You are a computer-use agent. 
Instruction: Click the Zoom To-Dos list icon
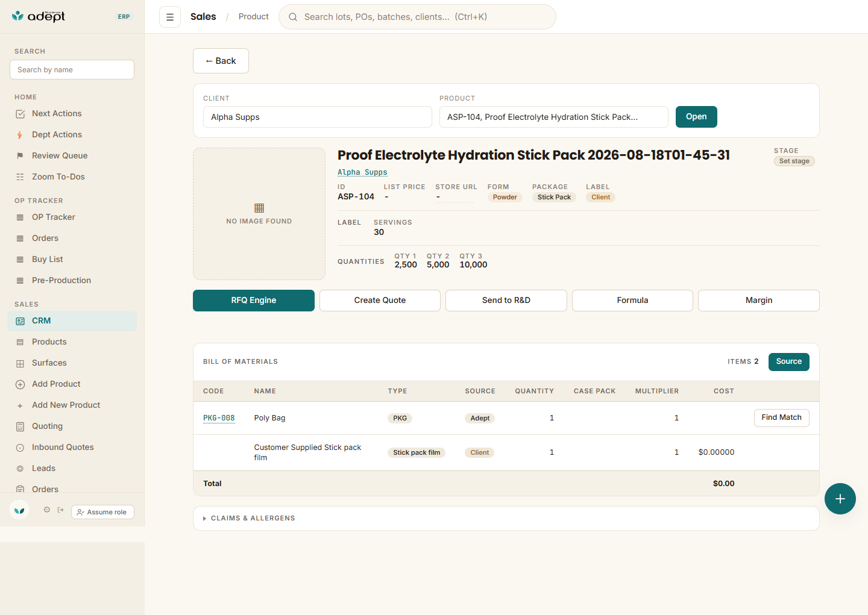(20, 177)
